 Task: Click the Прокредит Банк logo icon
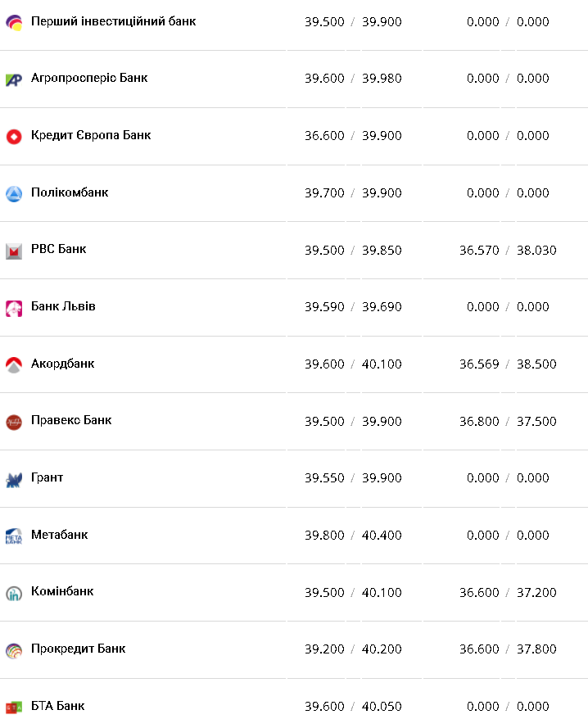13,650
